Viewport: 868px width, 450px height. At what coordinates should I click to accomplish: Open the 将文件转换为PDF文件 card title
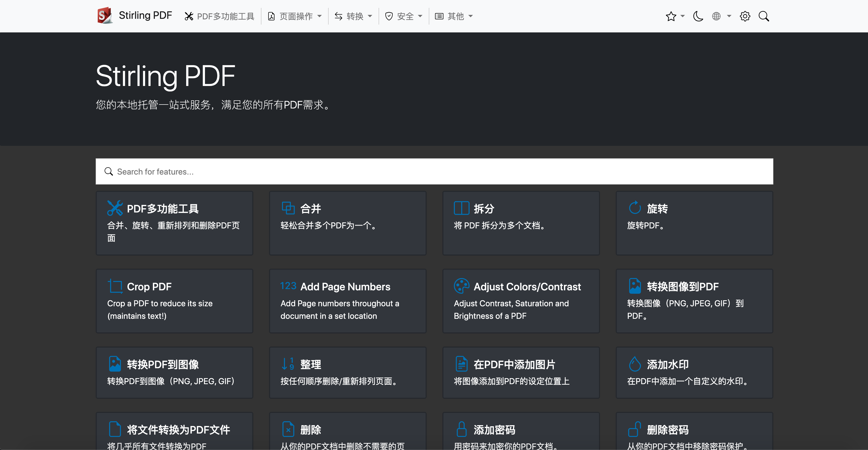[178, 430]
